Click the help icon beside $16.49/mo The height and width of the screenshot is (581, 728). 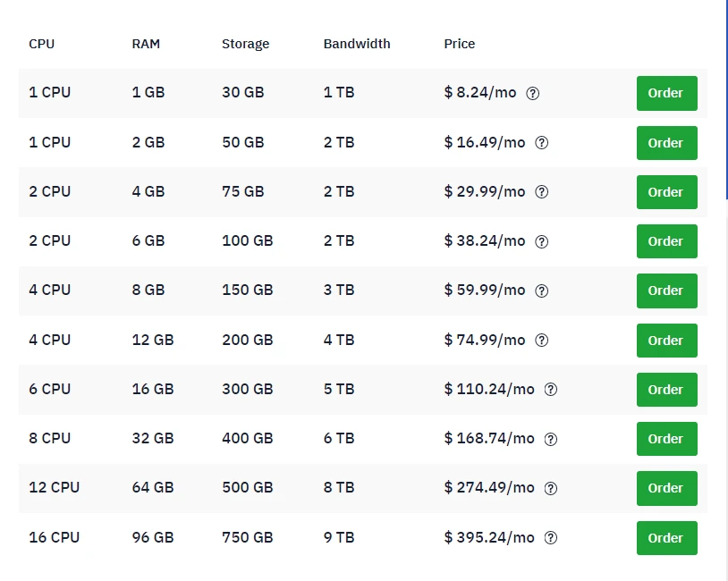[541, 142]
